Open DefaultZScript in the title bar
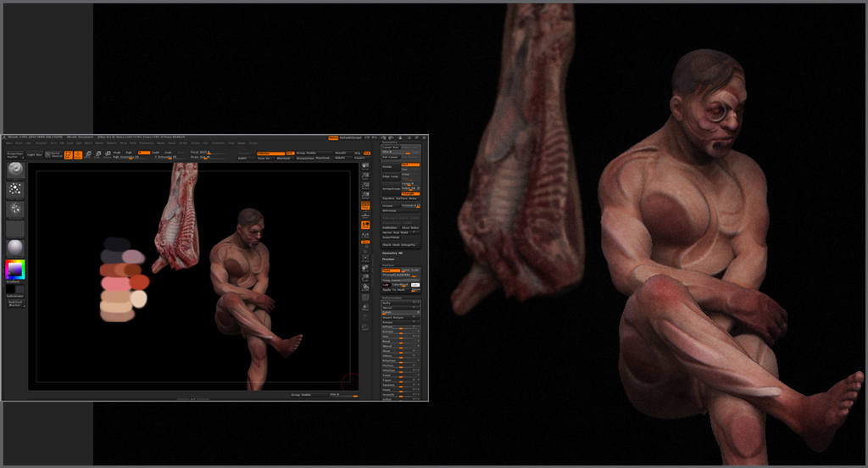This screenshot has width=868, height=468. point(350,138)
